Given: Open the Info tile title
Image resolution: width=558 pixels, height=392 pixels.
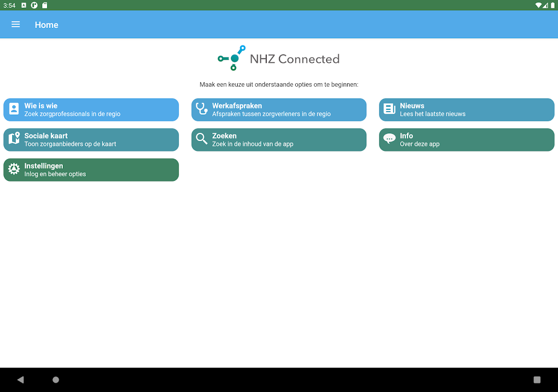Looking at the screenshot, I should pos(406,136).
